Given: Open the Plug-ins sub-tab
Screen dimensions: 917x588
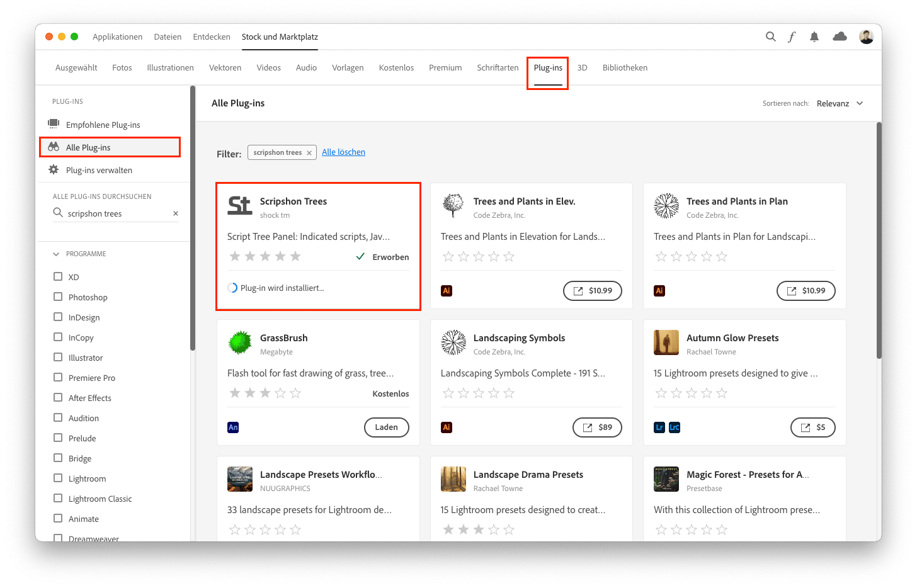Looking at the screenshot, I should point(548,67).
